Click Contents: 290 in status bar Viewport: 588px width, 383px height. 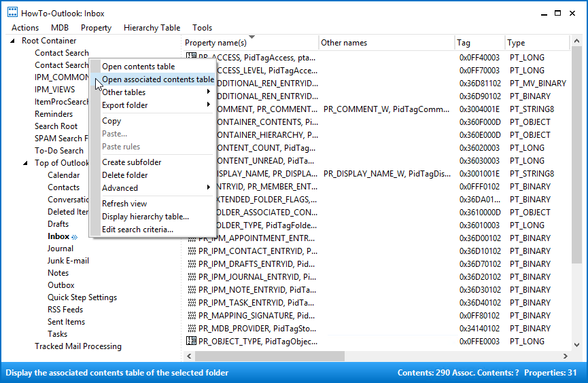click(423, 373)
